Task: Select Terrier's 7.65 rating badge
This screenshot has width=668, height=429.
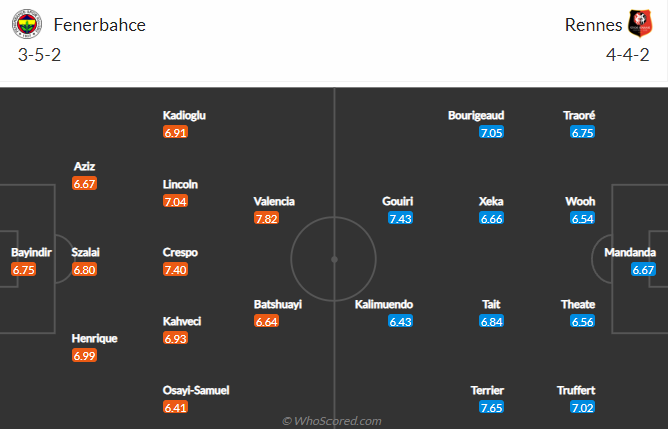Action: click(x=491, y=407)
